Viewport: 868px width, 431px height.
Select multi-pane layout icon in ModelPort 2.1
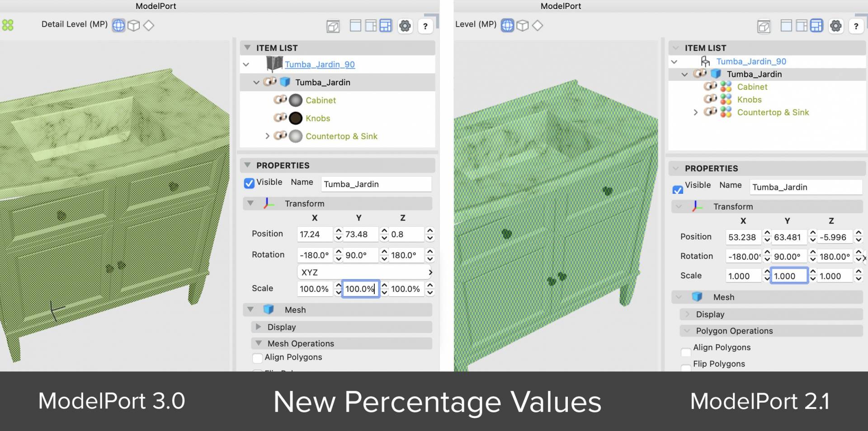tap(816, 26)
